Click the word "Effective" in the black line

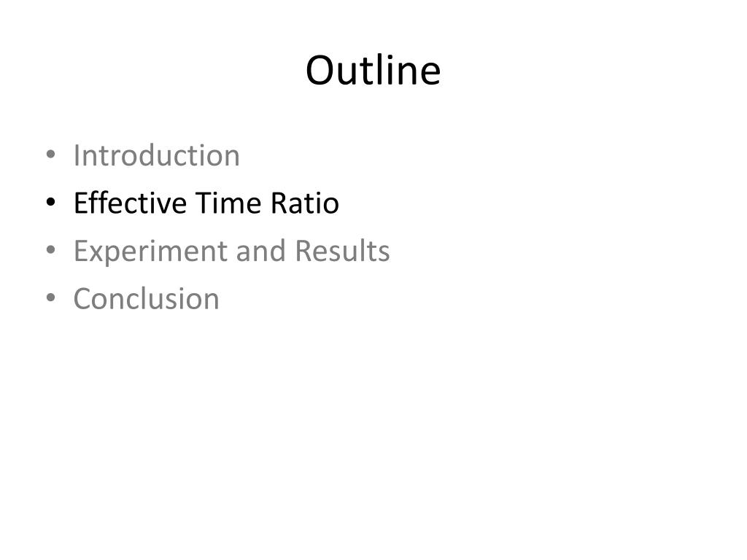(x=130, y=203)
